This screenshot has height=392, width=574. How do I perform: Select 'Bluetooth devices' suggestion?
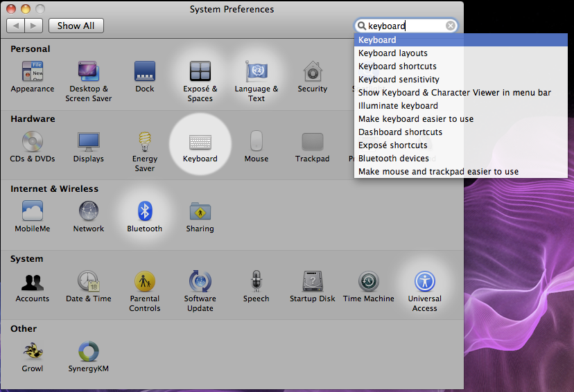pos(461,159)
